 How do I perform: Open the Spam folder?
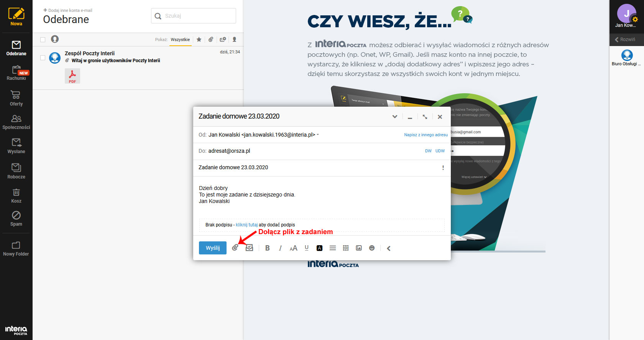16,219
